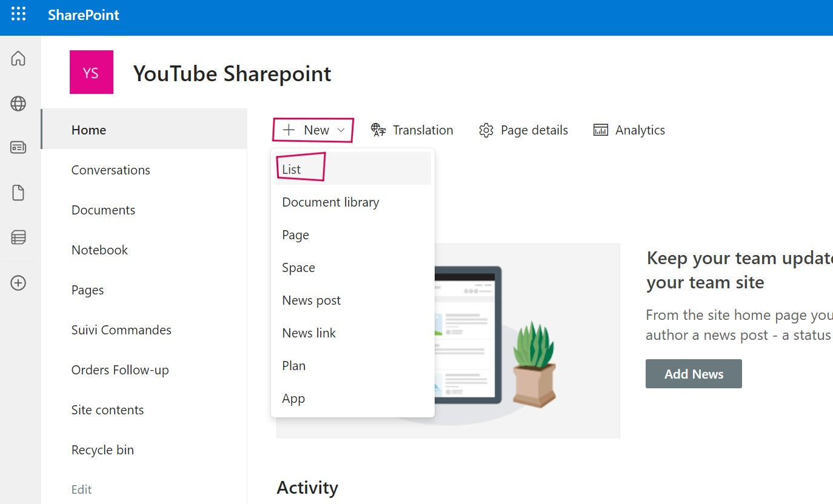This screenshot has height=504, width=833.
Task: Open the globe My sites icon
Action: tap(18, 104)
